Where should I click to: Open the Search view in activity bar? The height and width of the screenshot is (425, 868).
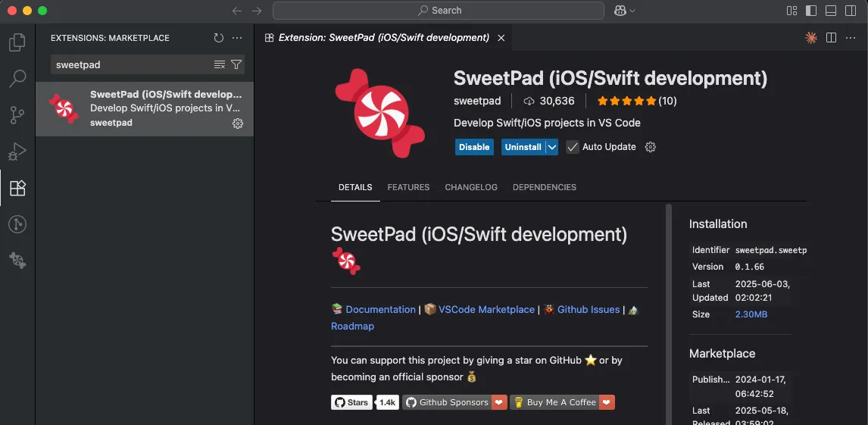[x=17, y=79]
